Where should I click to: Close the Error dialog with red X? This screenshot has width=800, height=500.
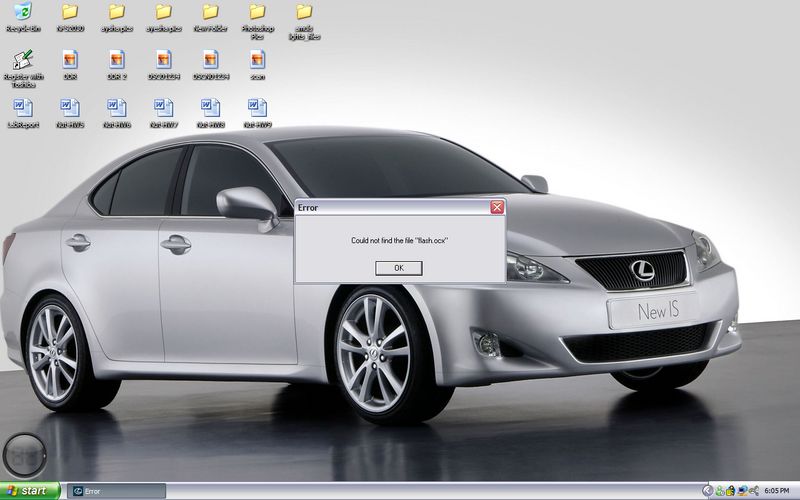497,207
